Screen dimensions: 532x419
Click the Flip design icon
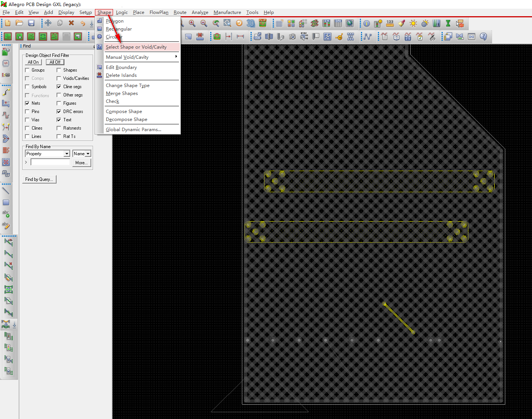click(x=263, y=23)
